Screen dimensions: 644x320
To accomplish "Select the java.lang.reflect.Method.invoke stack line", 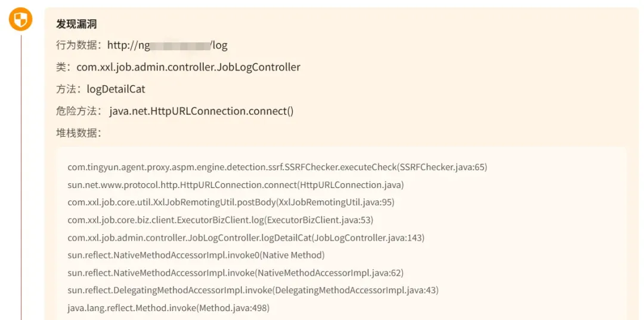I will [x=168, y=308].
